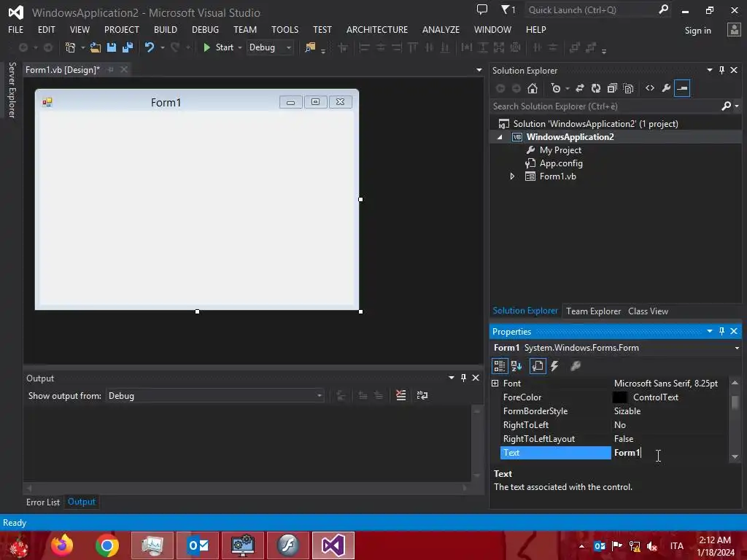Select App.config in Solution Explorer
This screenshot has width=747, height=560.
tap(561, 163)
